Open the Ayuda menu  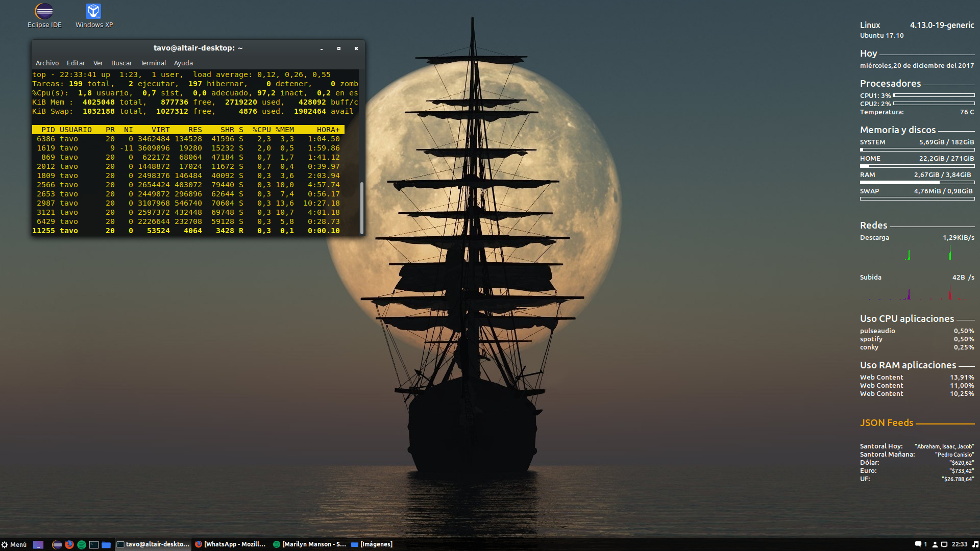pyautogui.click(x=183, y=63)
